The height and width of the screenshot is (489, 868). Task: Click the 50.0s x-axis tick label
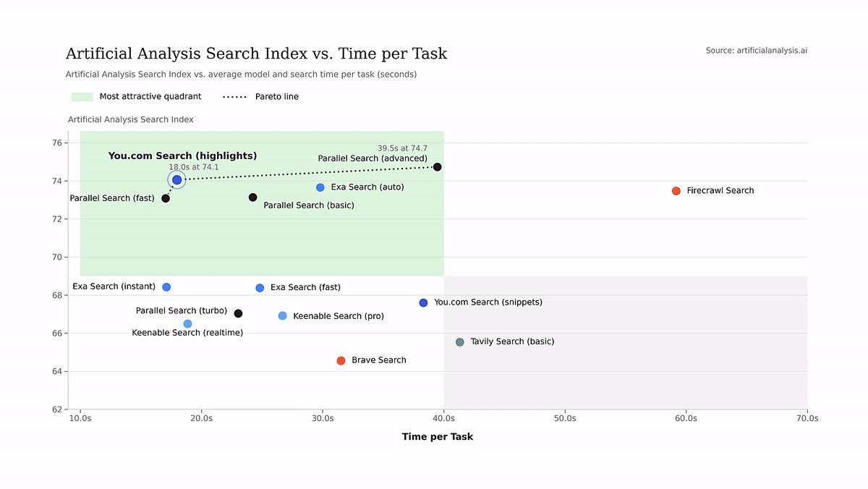(x=565, y=419)
